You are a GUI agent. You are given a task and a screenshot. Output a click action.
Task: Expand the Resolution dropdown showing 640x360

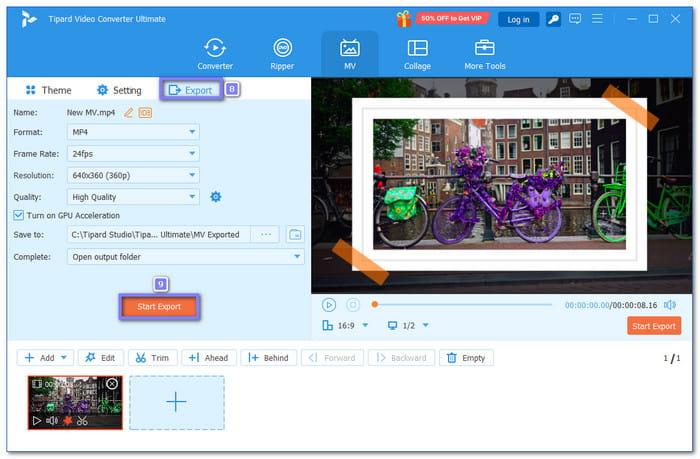133,175
